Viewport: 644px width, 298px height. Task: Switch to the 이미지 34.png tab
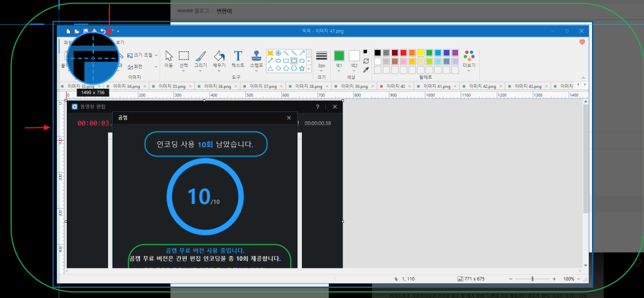click(127, 86)
